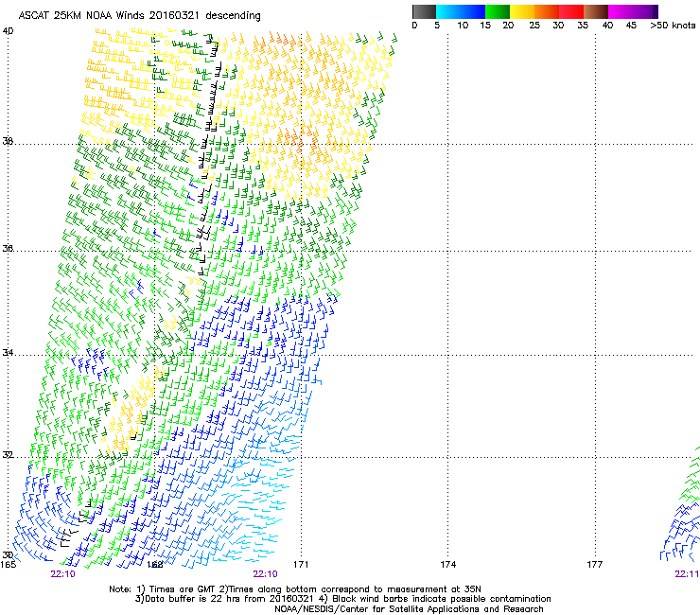Click the '>50 knots' legend label
This screenshot has width=700, height=615.
(x=673, y=26)
